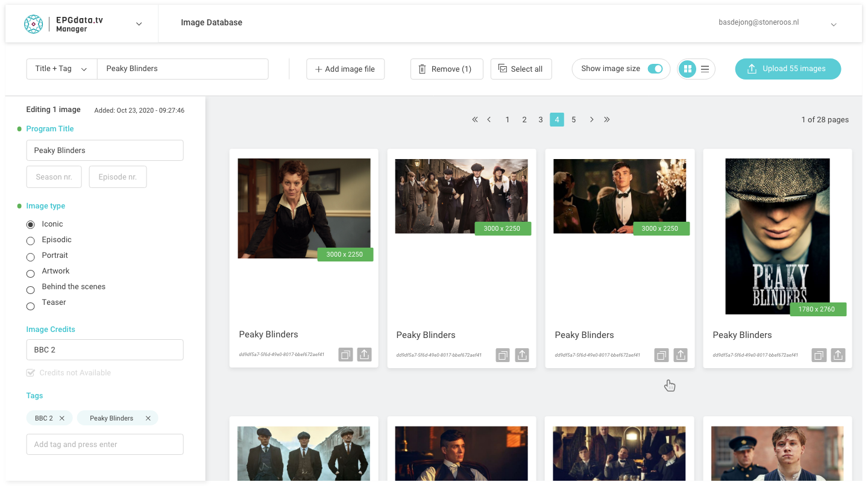Copy icon on the woman-at-desk image card
The height and width of the screenshot is (488, 868).
(x=346, y=355)
